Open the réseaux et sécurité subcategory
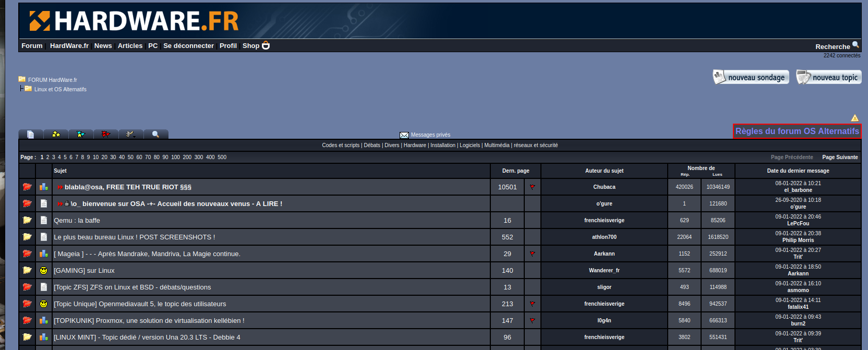The image size is (868, 350). [x=536, y=145]
